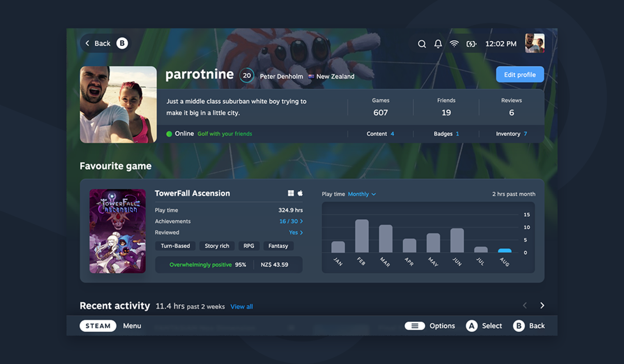Click the Apple platform icon
Viewport: 624px width, 364px height.
300,193
